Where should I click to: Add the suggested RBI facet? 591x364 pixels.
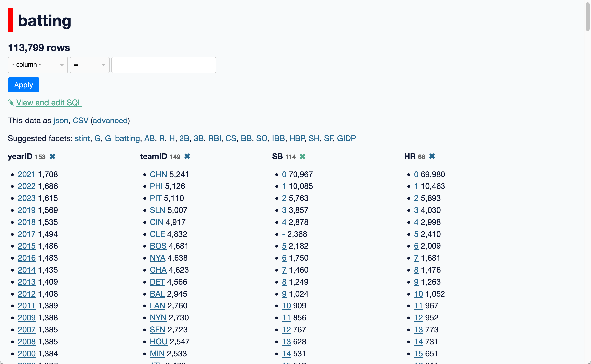pos(214,138)
